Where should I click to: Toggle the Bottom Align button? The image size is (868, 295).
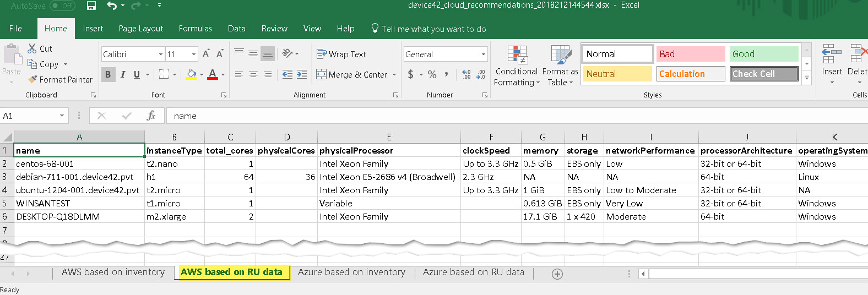(268, 53)
